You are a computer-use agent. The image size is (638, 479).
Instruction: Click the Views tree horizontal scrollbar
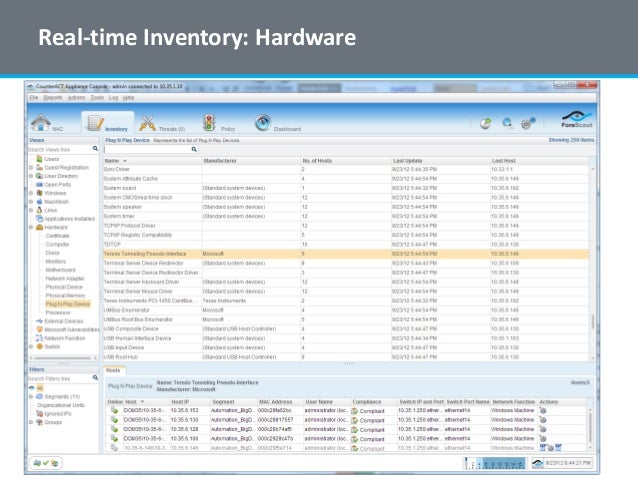coord(62,358)
